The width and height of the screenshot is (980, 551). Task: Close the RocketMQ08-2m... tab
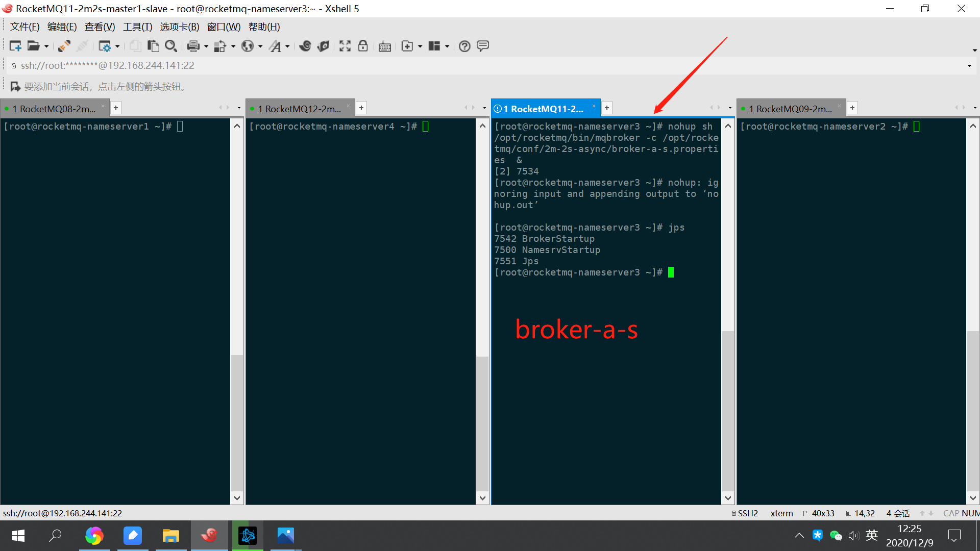(x=103, y=106)
